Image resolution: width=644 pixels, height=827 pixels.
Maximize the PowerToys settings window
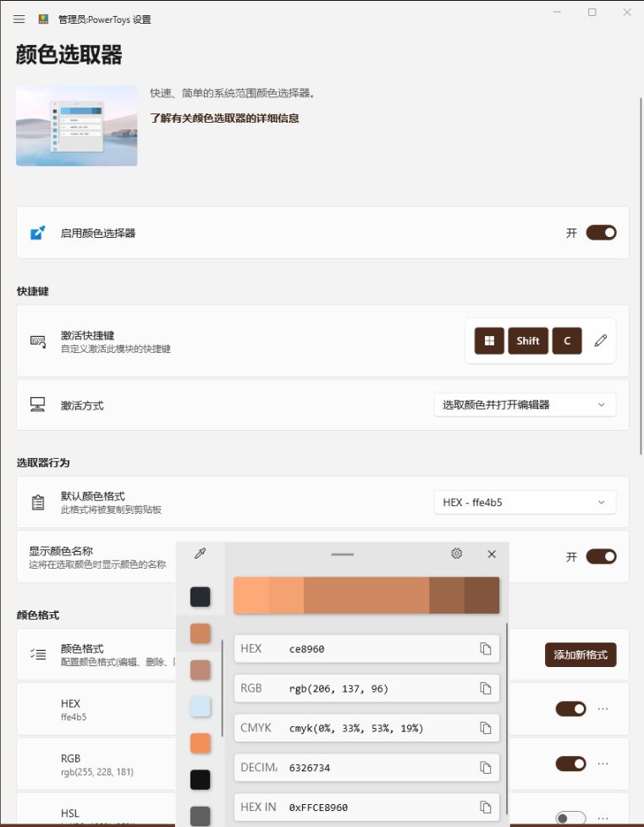[592, 12]
